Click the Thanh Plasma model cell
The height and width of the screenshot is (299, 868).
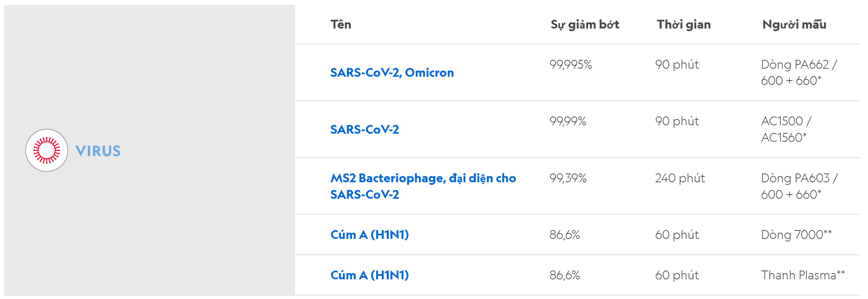point(803,275)
